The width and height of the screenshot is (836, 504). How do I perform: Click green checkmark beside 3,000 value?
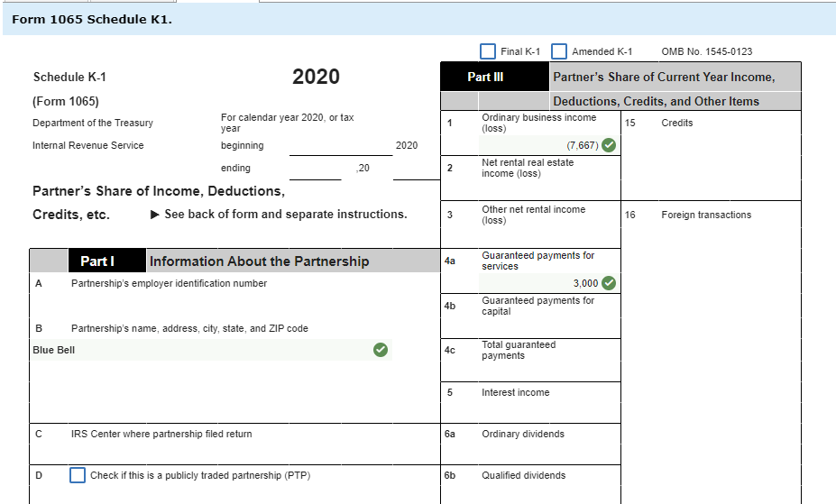(609, 283)
